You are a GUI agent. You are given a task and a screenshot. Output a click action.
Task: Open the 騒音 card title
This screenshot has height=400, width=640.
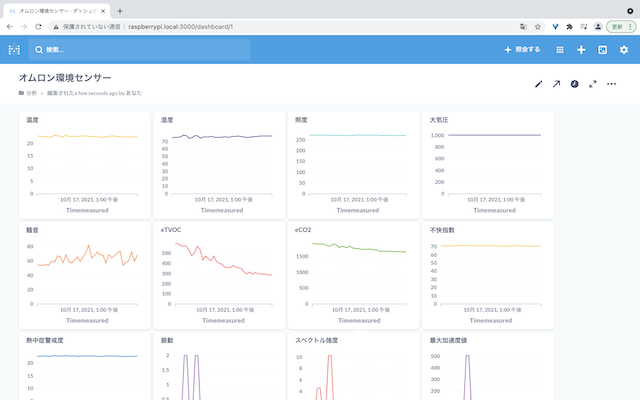[32, 230]
